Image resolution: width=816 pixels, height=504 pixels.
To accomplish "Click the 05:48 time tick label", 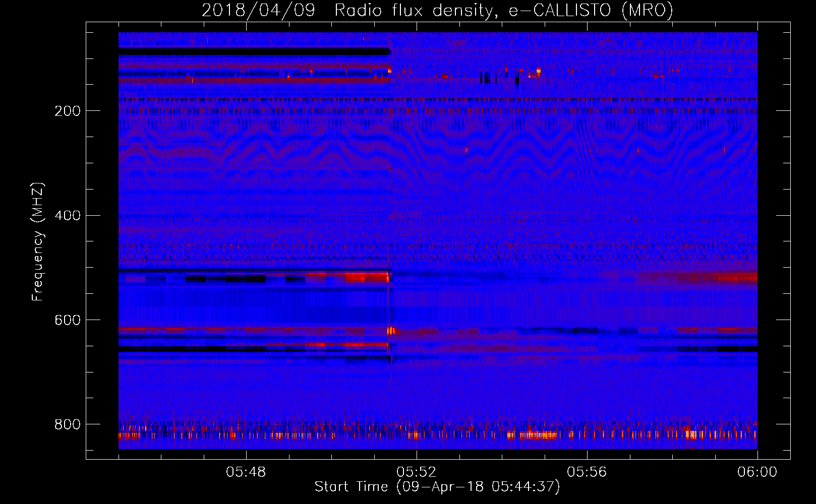I will pyautogui.click(x=246, y=472).
